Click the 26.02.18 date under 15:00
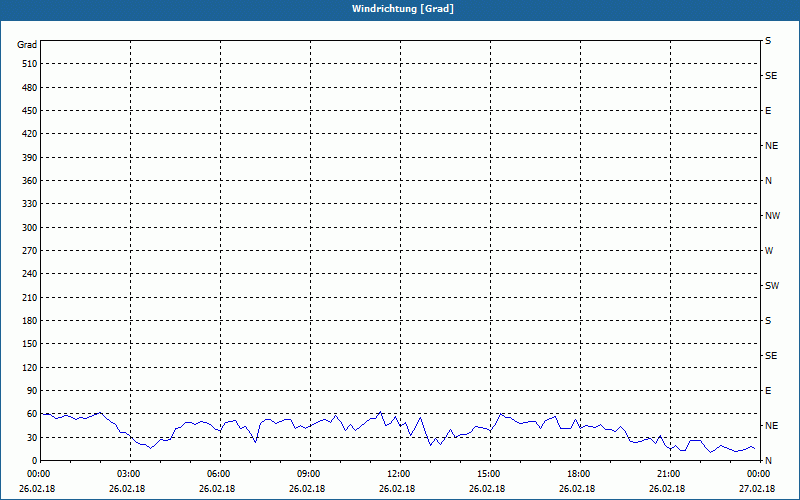 487,489
